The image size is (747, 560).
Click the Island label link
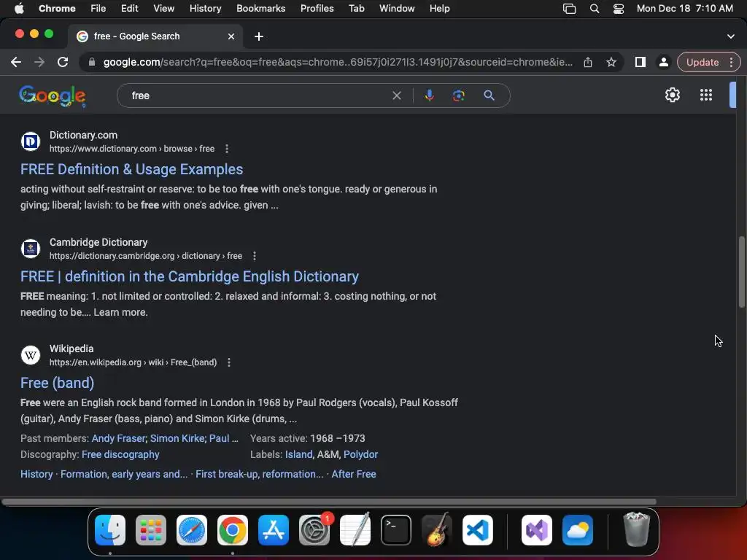[x=298, y=455]
